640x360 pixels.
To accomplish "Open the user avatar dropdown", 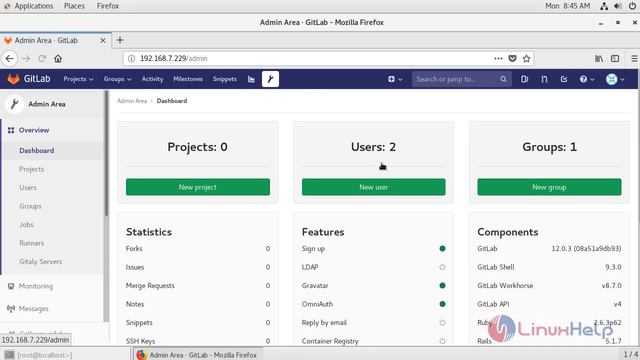I will point(615,79).
